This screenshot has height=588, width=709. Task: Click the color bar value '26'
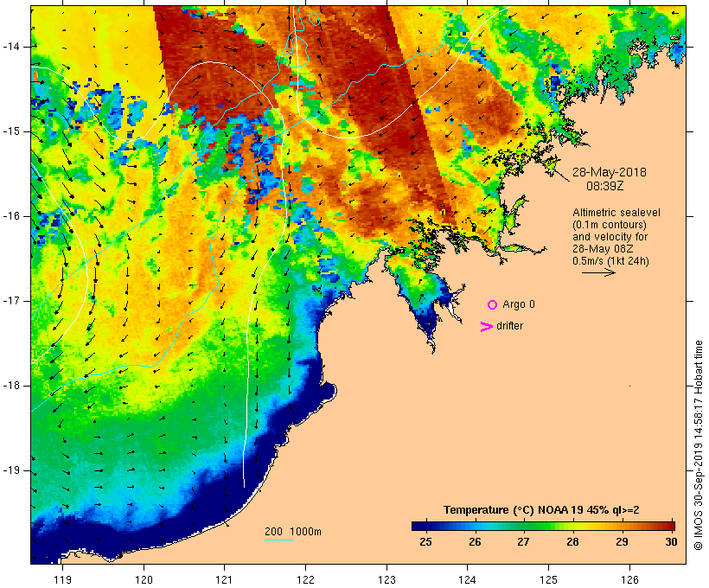(475, 542)
